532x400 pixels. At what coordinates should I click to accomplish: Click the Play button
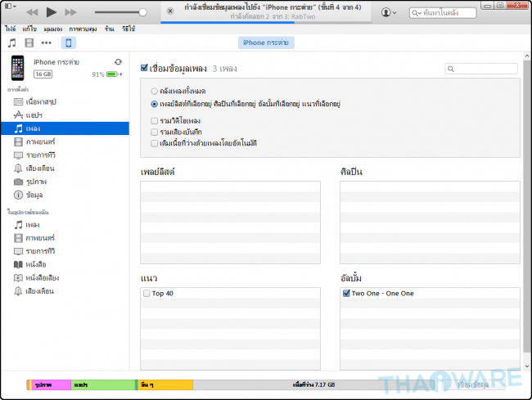(x=52, y=12)
